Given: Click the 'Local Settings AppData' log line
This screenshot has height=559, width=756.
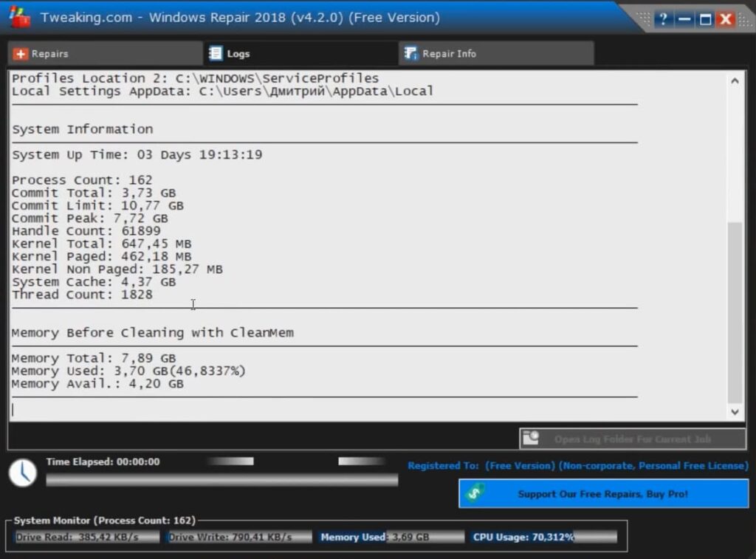Looking at the screenshot, I should pyautogui.click(x=223, y=91).
